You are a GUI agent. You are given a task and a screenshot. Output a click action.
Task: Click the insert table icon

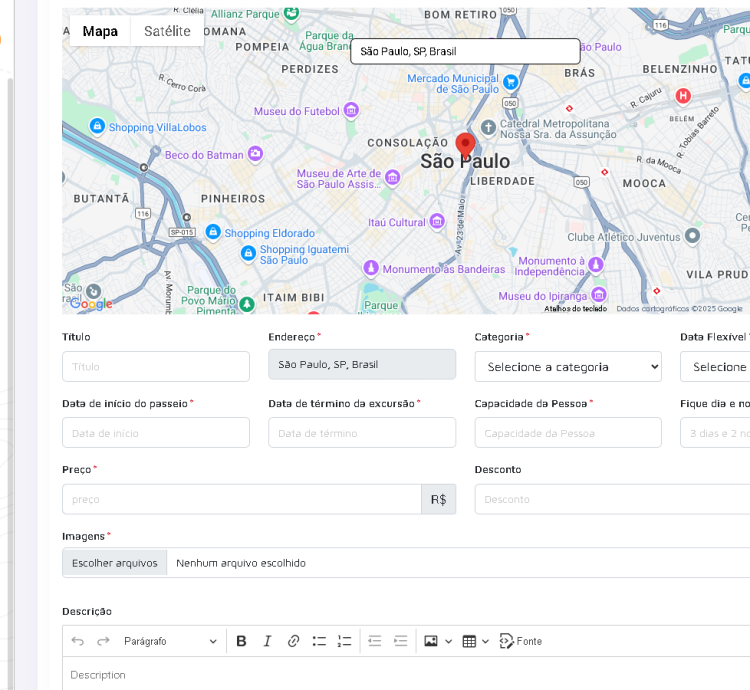[x=469, y=641]
